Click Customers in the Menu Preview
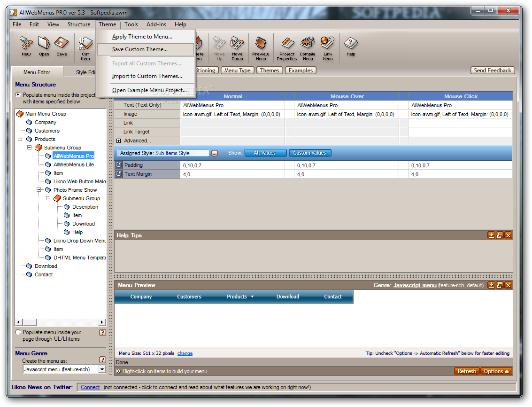The height and width of the screenshot is (407, 532). pos(189,297)
